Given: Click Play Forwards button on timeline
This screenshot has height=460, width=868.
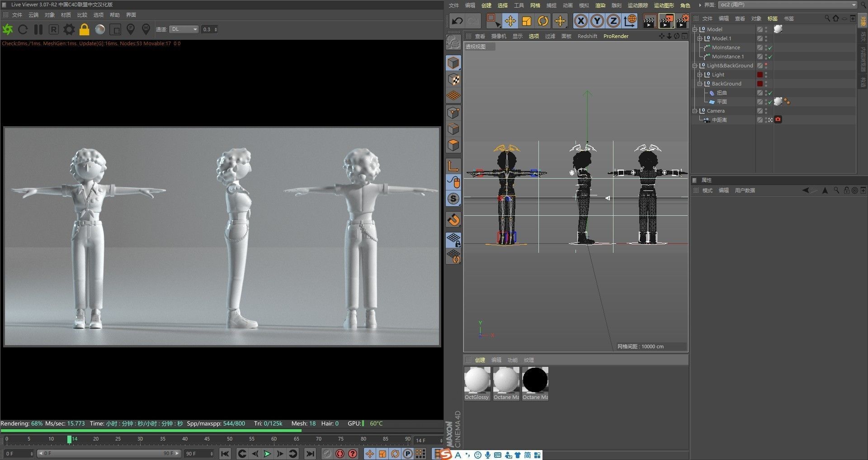Looking at the screenshot, I should pos(267,454).
